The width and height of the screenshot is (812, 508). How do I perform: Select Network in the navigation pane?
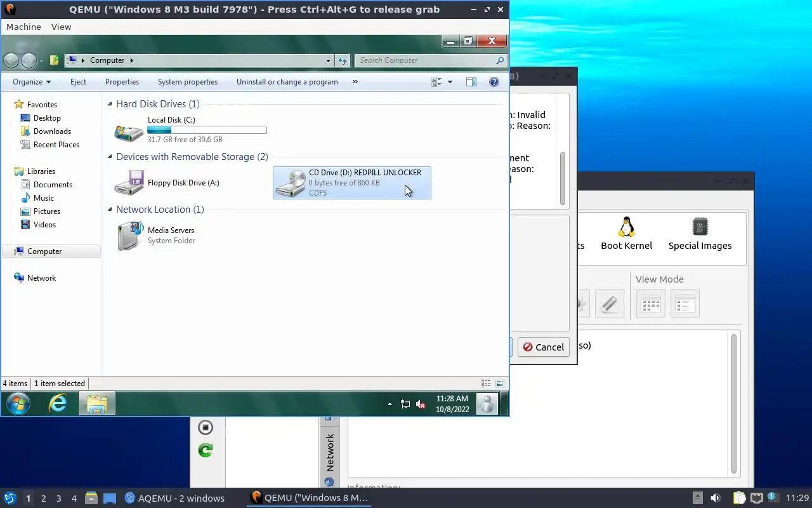coord(41,278)
